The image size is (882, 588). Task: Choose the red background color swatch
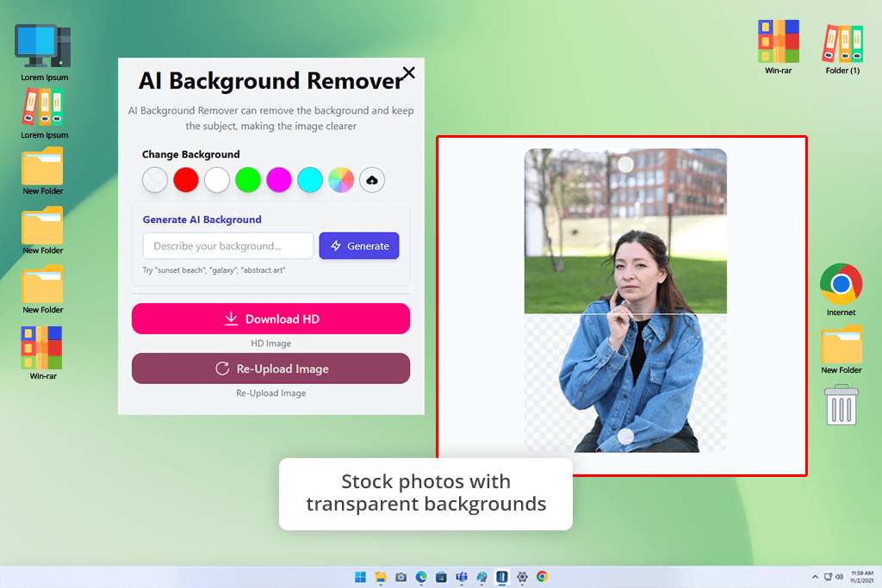click(186, 180)
